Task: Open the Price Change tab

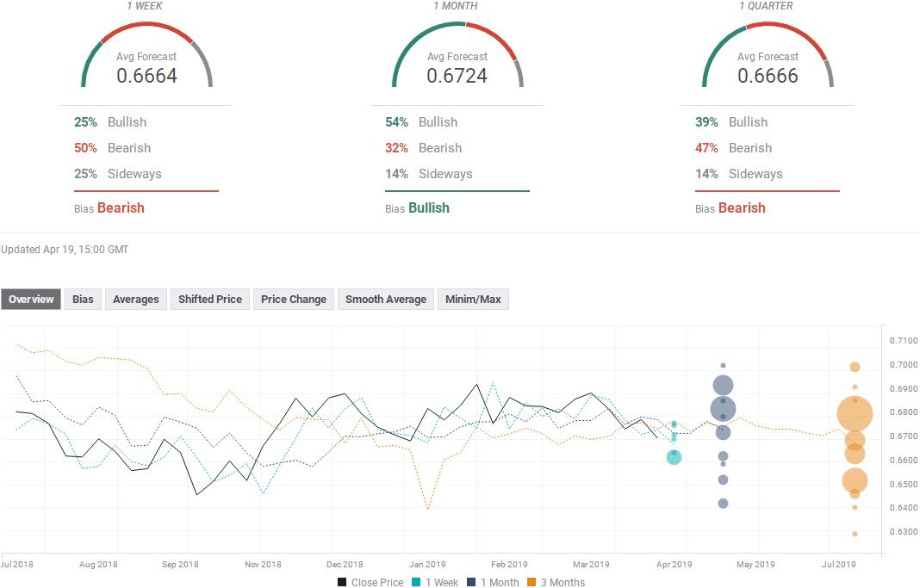Action: click(x=293, y=300)
